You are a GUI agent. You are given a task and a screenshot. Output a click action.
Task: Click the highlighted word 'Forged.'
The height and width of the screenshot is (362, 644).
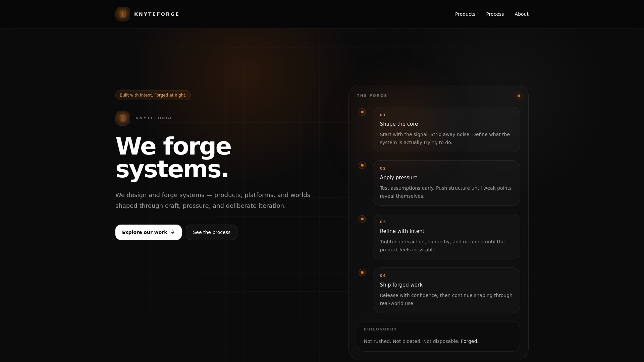[x=470, y=341]
